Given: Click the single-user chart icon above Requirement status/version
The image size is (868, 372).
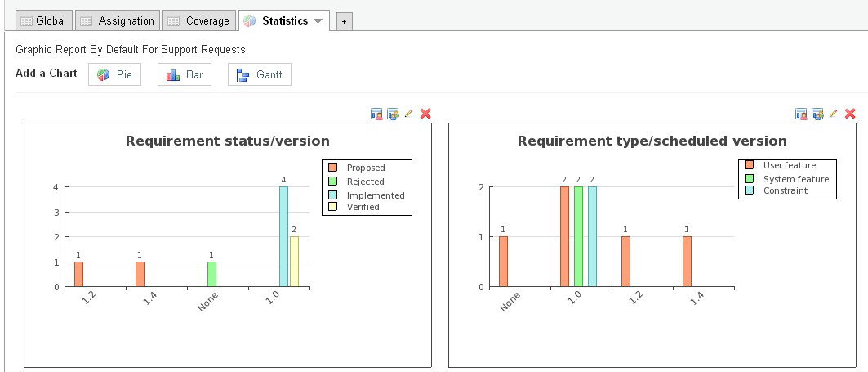Looking at the screenshot, I should 376,114.
